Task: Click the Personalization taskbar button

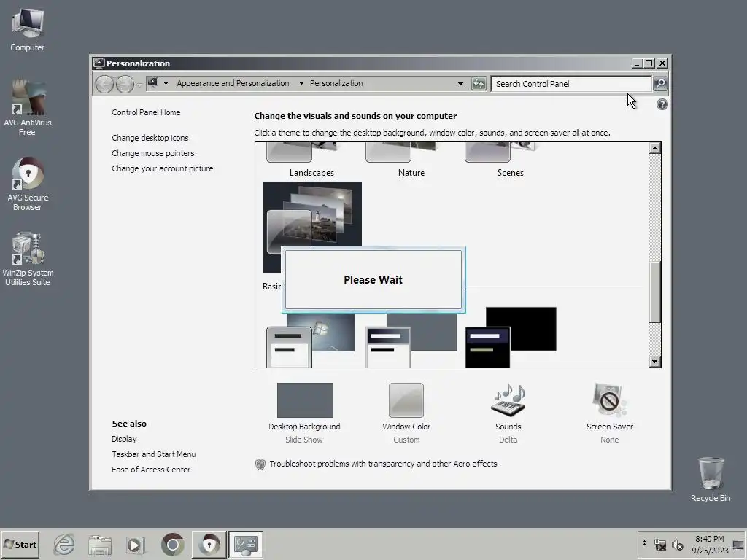Action: click(245, 544)
